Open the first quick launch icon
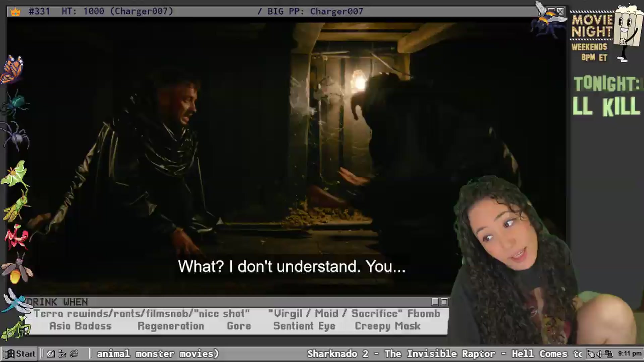This screenshot has width=644, height=362. 51,354
